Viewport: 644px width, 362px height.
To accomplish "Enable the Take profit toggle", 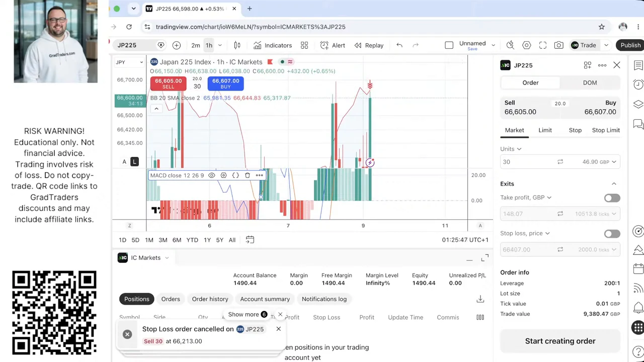I will point(612,198).
